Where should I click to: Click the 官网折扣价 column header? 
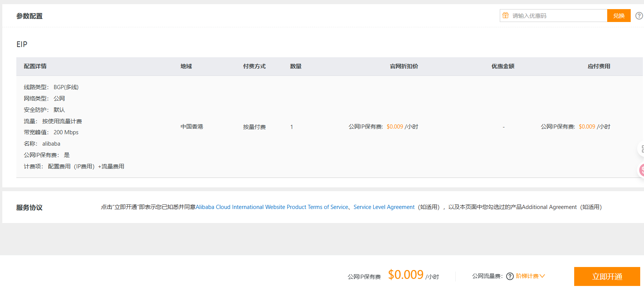pyautogui.click(x=404, y=66)
